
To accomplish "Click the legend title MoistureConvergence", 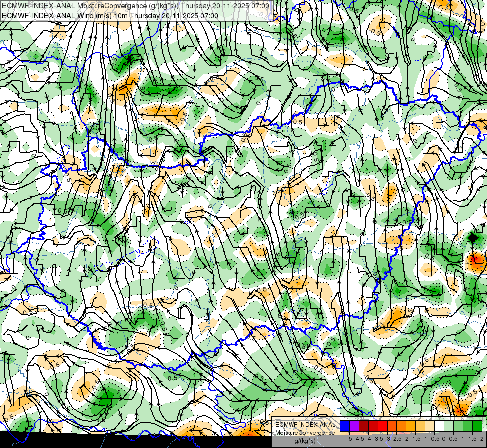I will 305,433.
